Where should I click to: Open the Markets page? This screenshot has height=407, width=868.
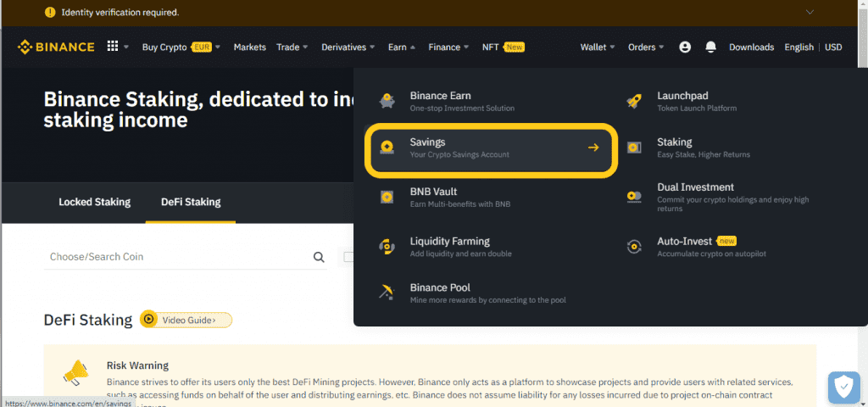pyautogui.click(x=250, y=47)
